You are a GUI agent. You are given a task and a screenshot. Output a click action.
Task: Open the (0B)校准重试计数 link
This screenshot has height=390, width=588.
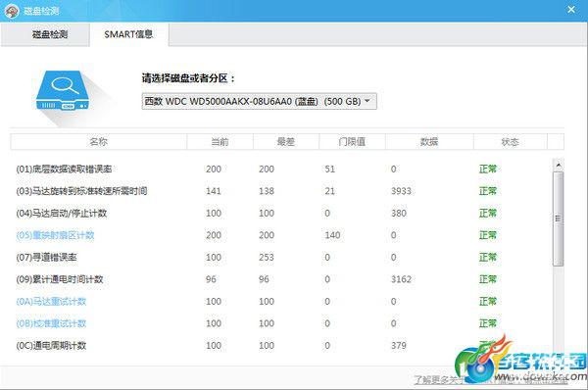tap(51, 323)
